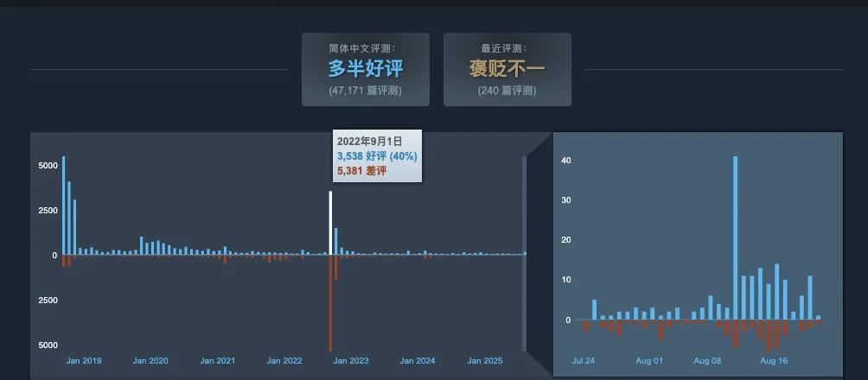Click the third blue bar in the monthly chart
This screenshot has height=380, width=868.
pyautogui.click(x=75, y=227)
